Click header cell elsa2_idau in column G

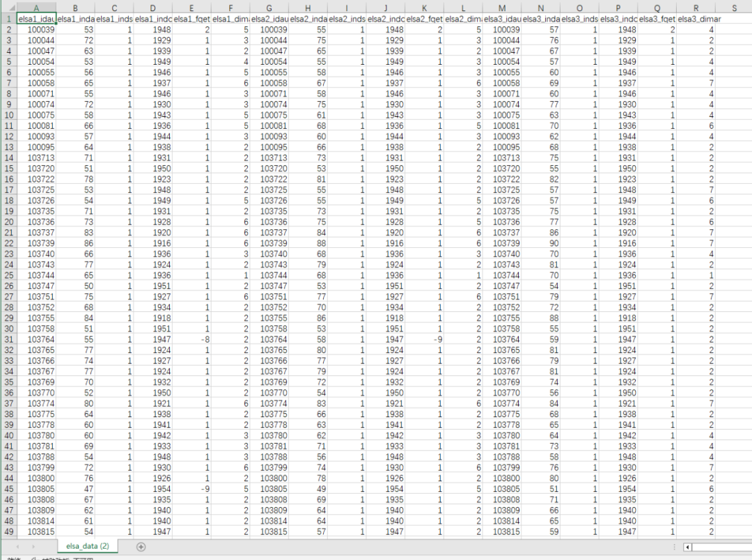click(269, 19)
